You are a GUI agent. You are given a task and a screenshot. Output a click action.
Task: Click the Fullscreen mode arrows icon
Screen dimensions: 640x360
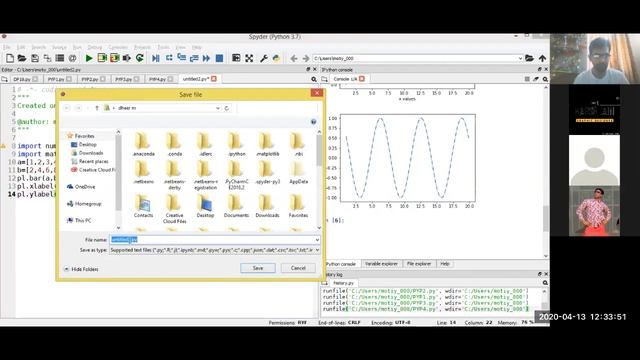click(249, 58)
